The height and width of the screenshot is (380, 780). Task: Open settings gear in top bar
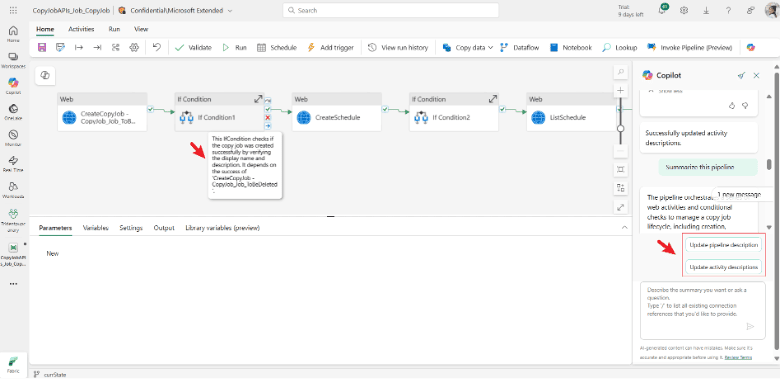pos(684,10)
